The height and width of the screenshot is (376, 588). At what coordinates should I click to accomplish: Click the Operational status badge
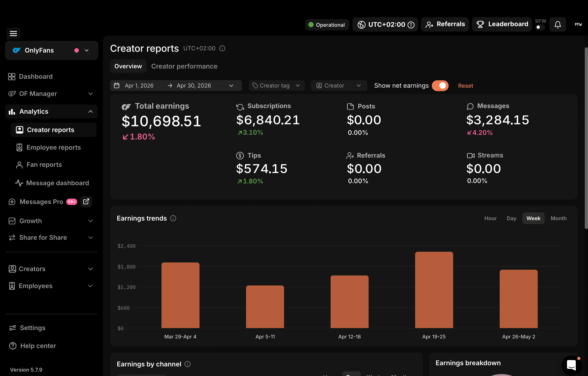pyautogui.click(x=327, y=25)
